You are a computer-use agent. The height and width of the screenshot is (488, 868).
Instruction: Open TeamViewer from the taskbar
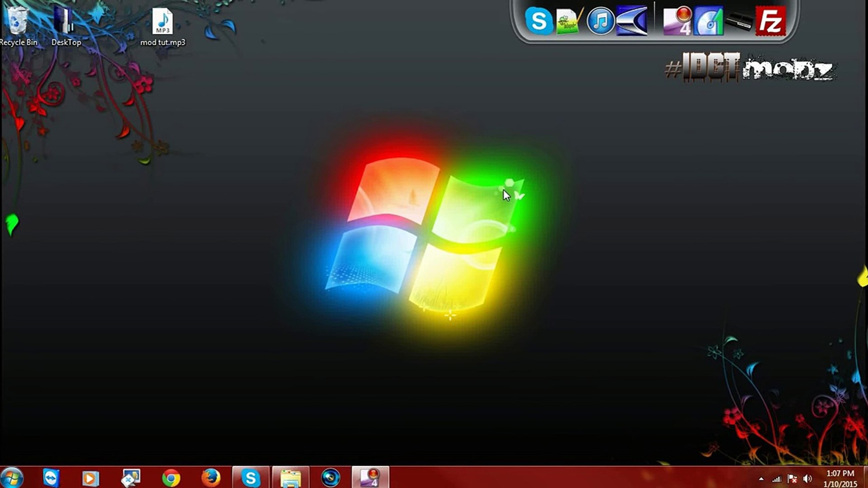(x=51, y=478)
